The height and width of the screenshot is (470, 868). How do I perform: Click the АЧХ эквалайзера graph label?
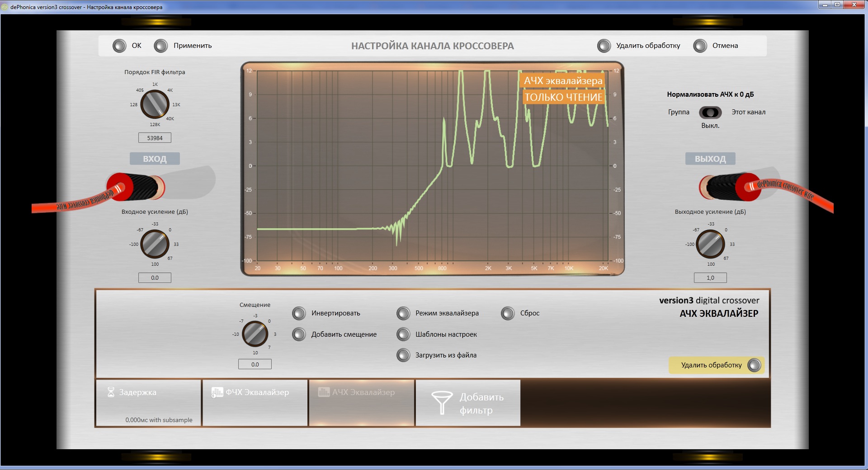pyautogui.click(x=563, y=80)
